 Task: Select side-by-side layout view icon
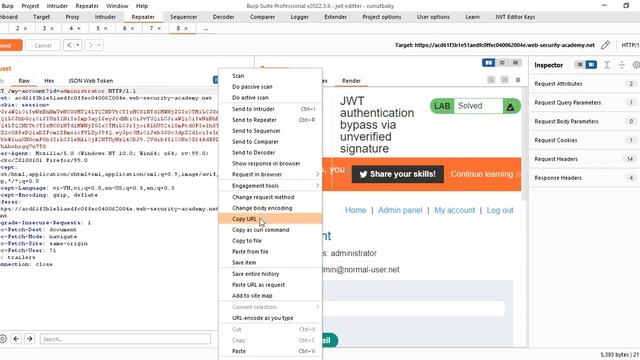pyautogui.click(x=489, y=62)
